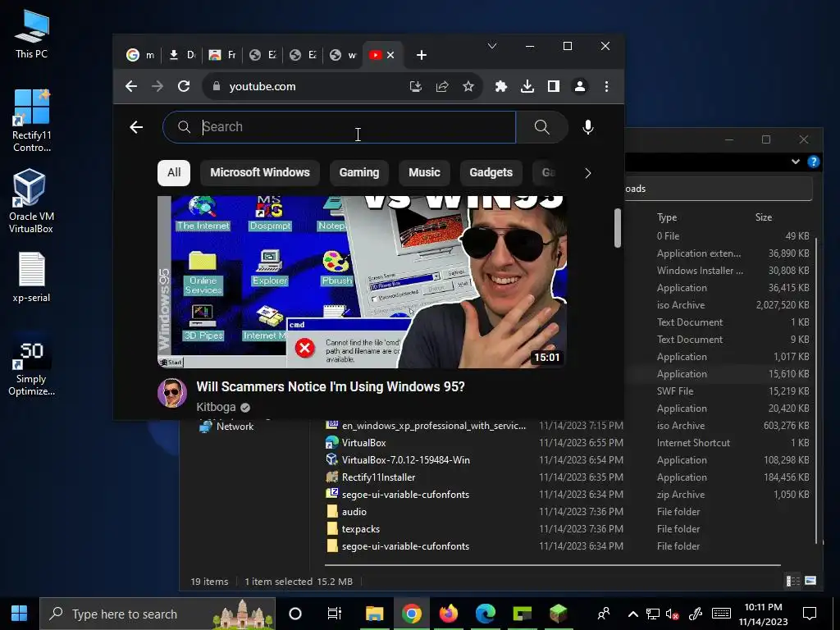Open a new Chrome tab
The width and height of the screenshot is (840, 630).
(x=422, y=55)
